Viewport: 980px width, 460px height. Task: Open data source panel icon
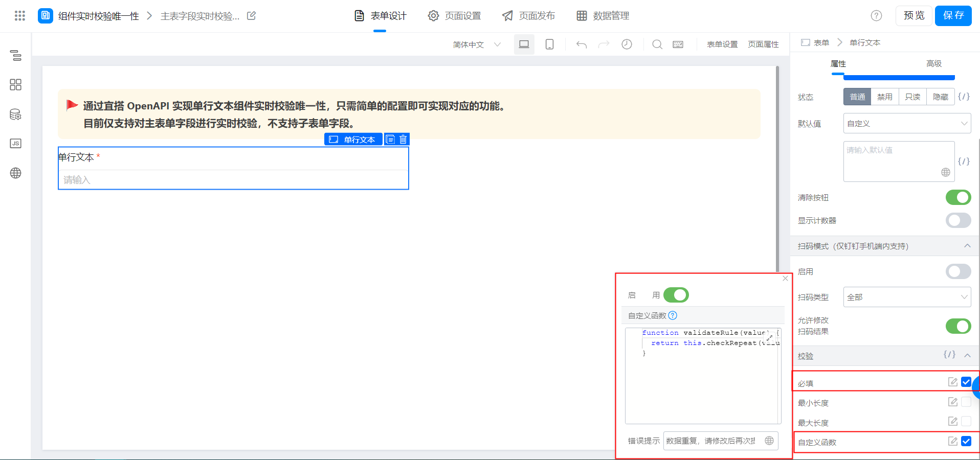tap(16, 114)
